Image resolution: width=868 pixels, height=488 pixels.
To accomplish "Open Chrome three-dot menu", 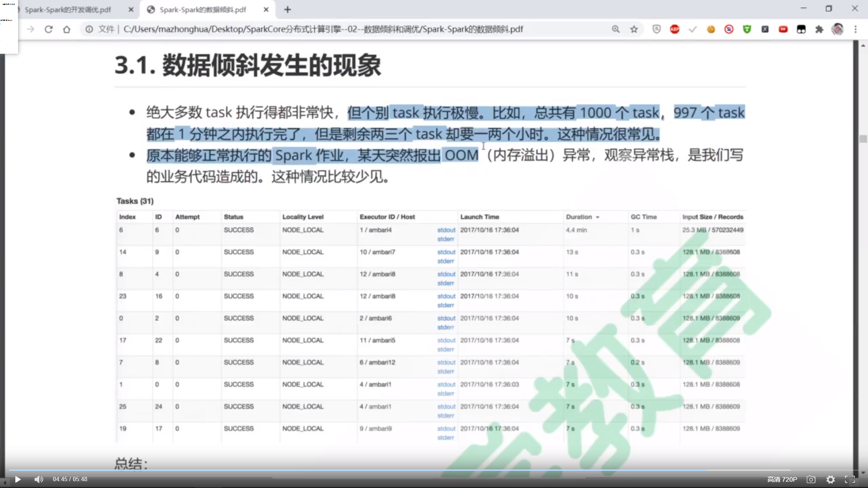I will pos(855,29).
